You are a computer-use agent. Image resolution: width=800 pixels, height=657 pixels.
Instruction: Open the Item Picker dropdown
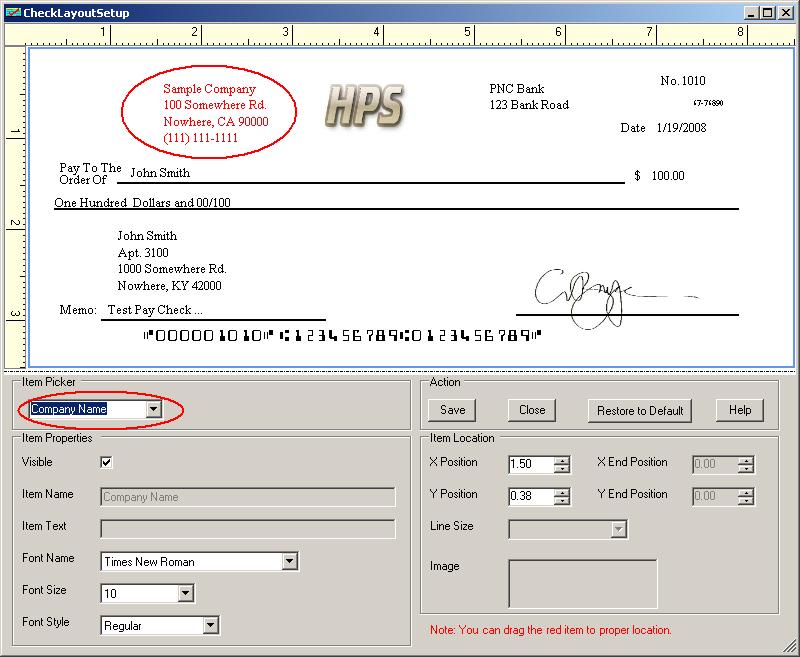[153, 409]
